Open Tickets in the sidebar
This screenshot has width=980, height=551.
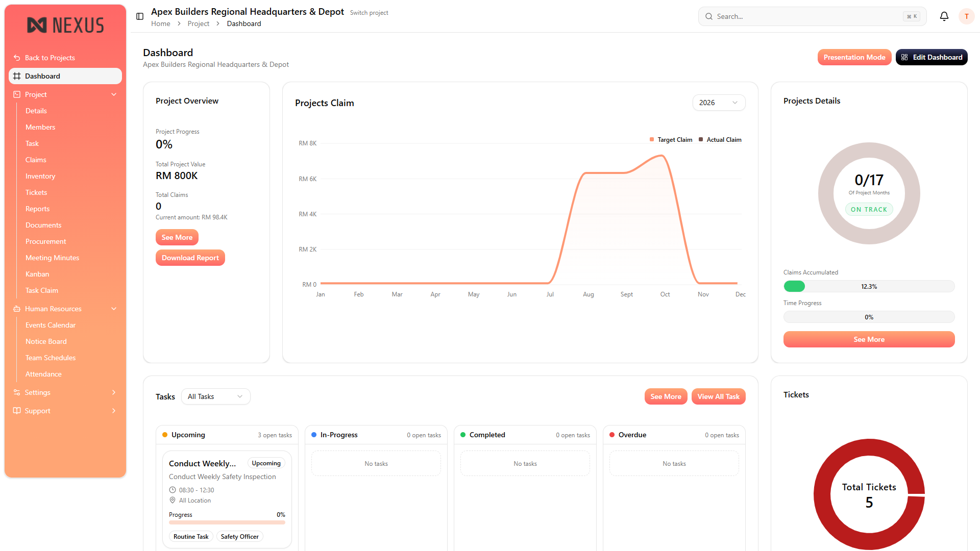pyautogui.click(x=36, y=192)
